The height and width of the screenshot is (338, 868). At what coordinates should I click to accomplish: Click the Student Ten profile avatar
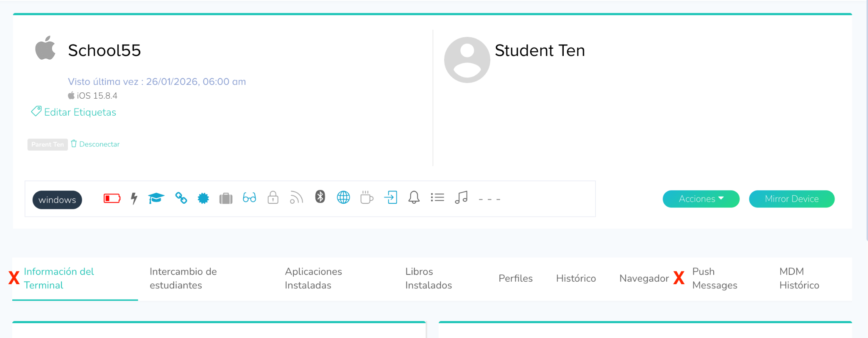click(467, 60)
